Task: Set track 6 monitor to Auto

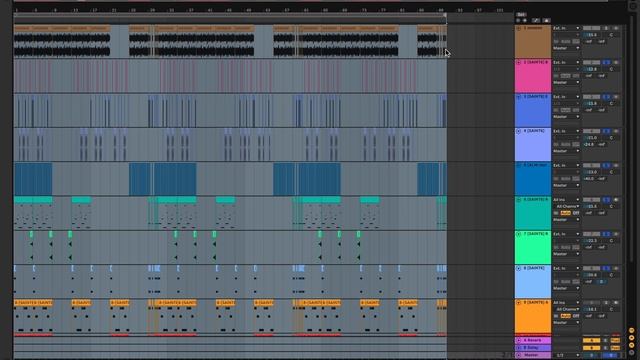Action: (x=566, y=213)
